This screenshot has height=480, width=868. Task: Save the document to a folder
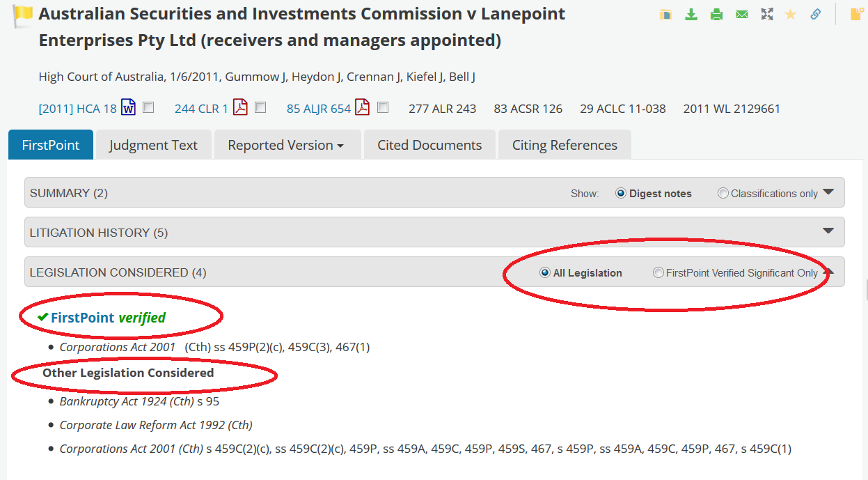666,14
